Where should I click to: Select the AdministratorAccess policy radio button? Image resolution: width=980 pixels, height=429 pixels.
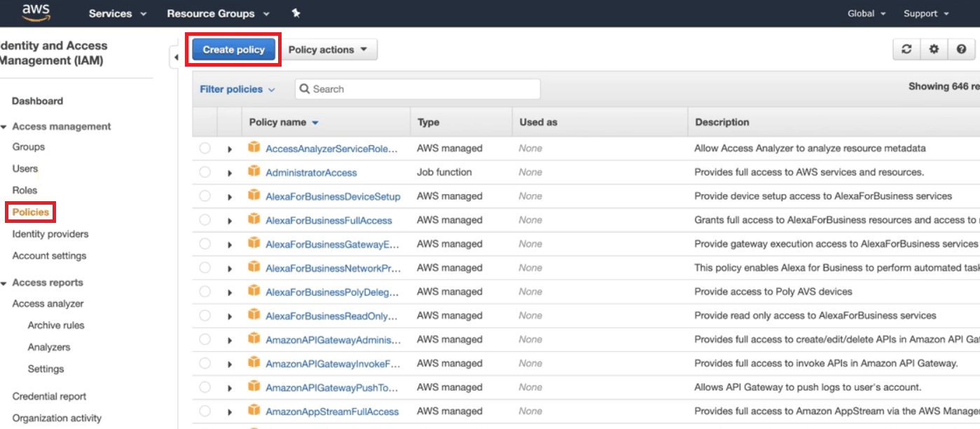coord(205,172)
